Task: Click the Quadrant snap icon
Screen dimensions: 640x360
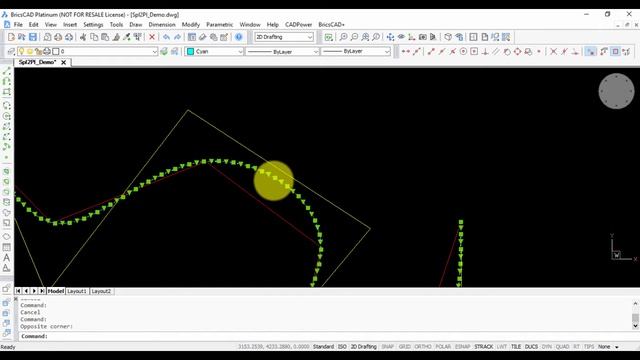Action: point(517,51)
